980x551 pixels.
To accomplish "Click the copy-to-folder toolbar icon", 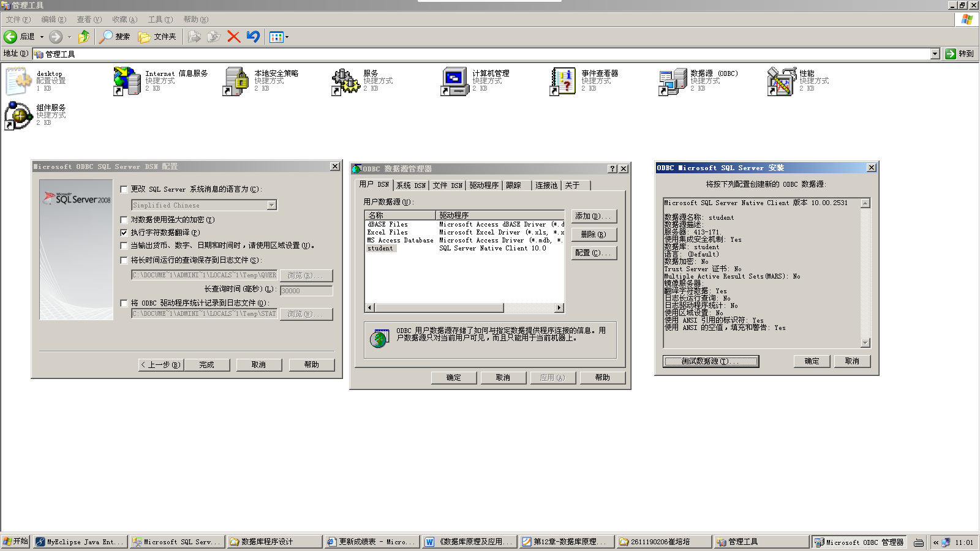I will point(214,37).
